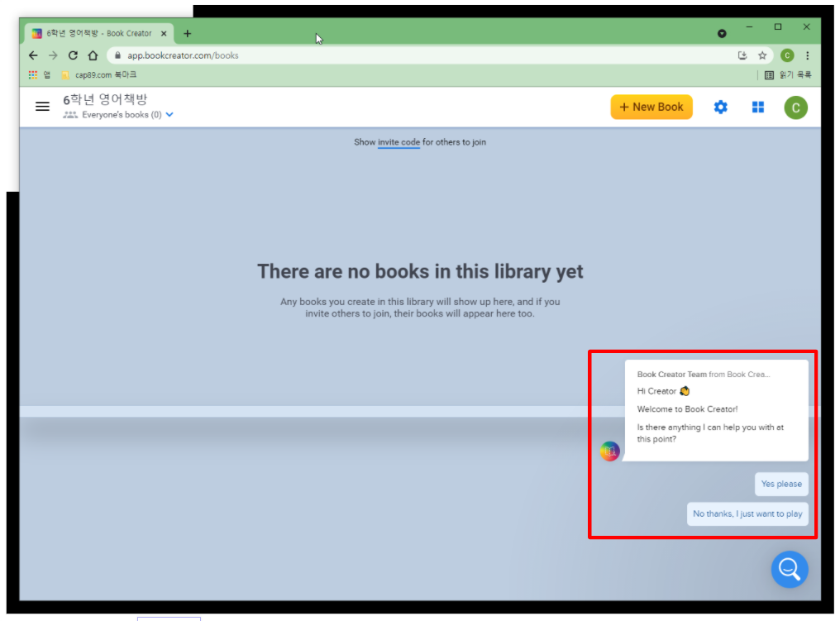Maximize the Chrome window
The width and height of the screenshot is (840, 621).
(778, 26)
